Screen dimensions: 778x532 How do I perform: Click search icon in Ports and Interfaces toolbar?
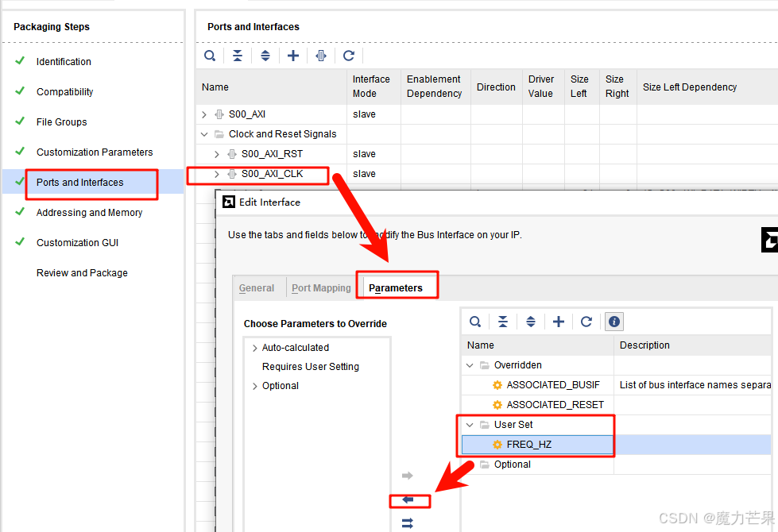210,56
